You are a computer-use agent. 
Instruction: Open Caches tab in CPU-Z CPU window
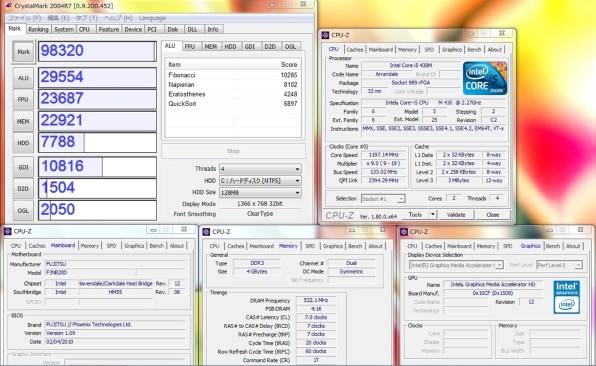pos(355,49)
